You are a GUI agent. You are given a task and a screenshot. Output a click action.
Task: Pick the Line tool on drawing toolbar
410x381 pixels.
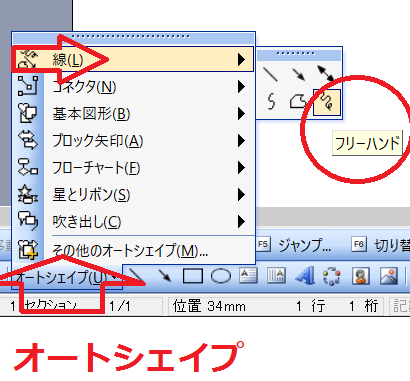pos(136,276)
